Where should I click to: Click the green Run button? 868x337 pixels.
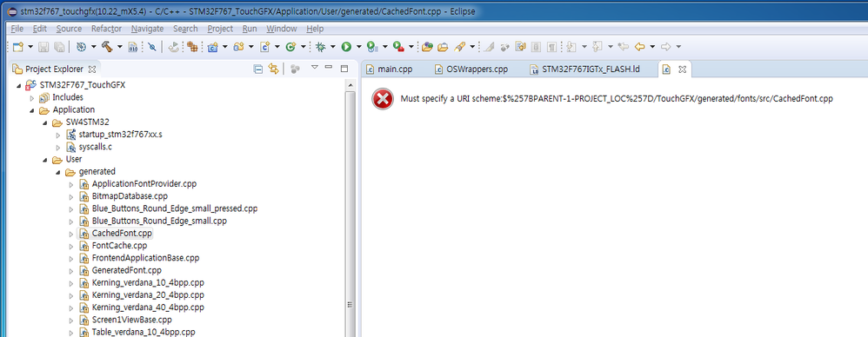(346, 47)
